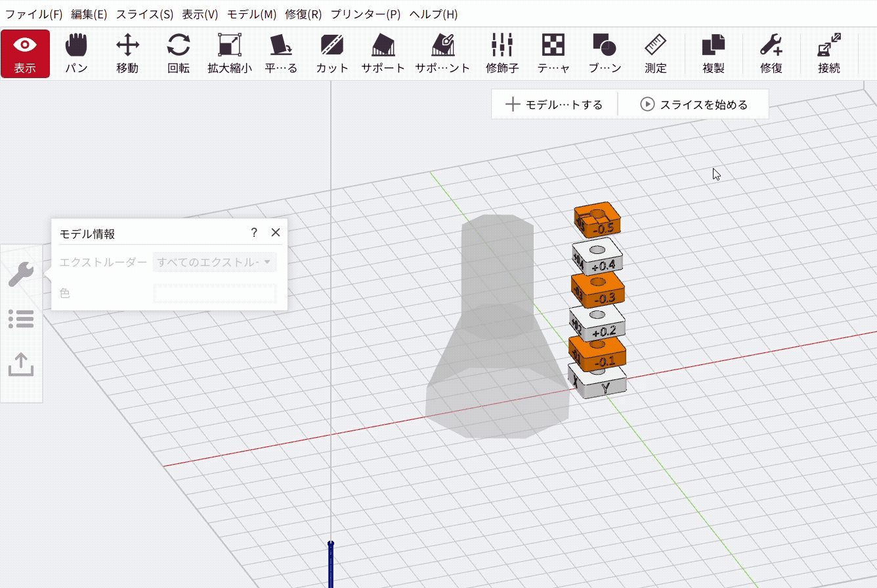Open the 修飾子 (modifier) sliders tool
This screenshot has width=877, height=588.
(x=502, y=54)
